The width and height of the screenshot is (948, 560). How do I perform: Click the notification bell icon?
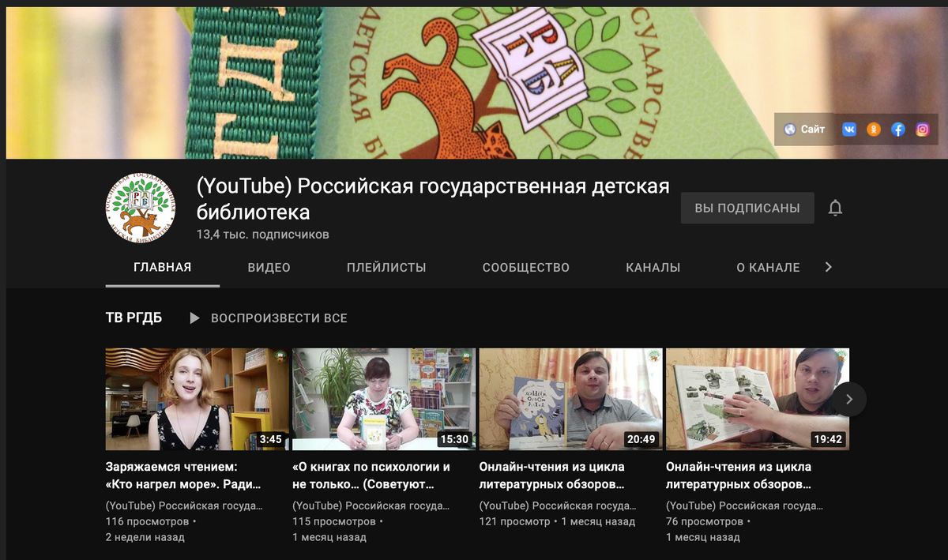coord(835,208)
